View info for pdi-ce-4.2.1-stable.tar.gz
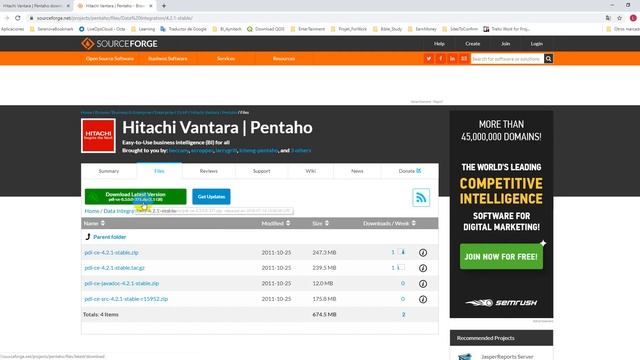Image resolution: width=640 pixels, height=360 pixels. click(x=423, y=268)
